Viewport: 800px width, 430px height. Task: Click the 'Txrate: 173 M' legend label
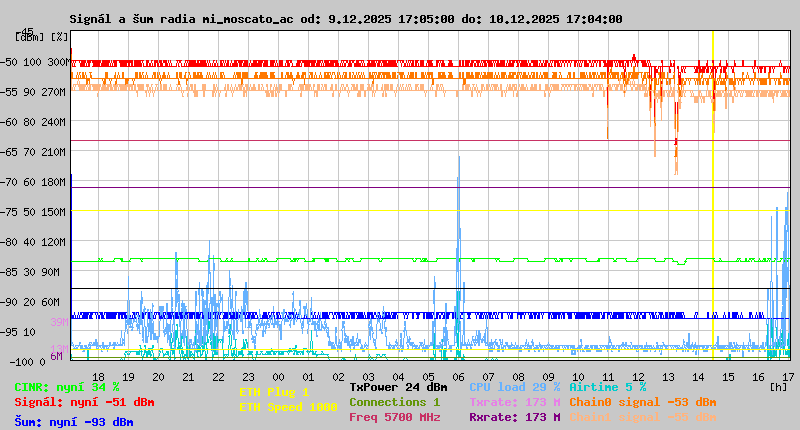(x=515, y=402)
